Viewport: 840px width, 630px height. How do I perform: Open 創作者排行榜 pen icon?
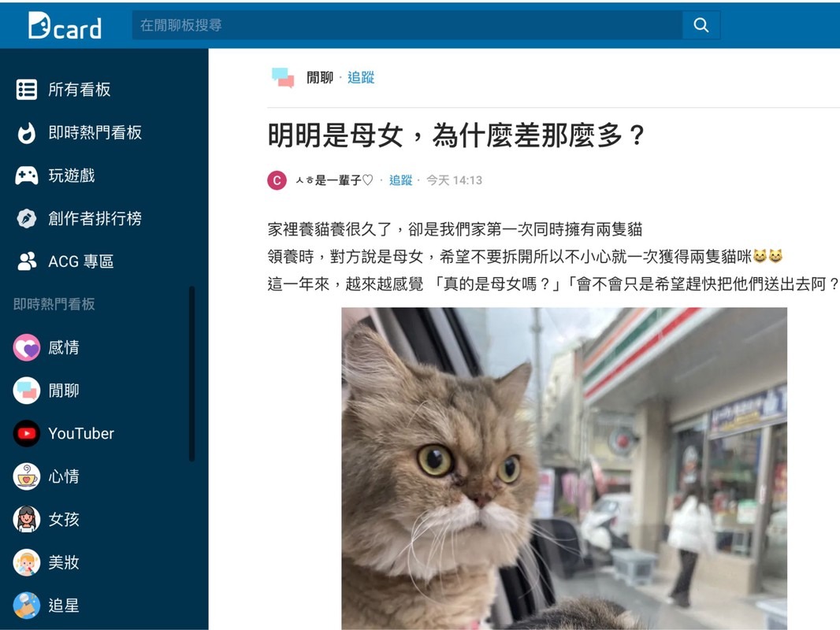pos(27,218)
